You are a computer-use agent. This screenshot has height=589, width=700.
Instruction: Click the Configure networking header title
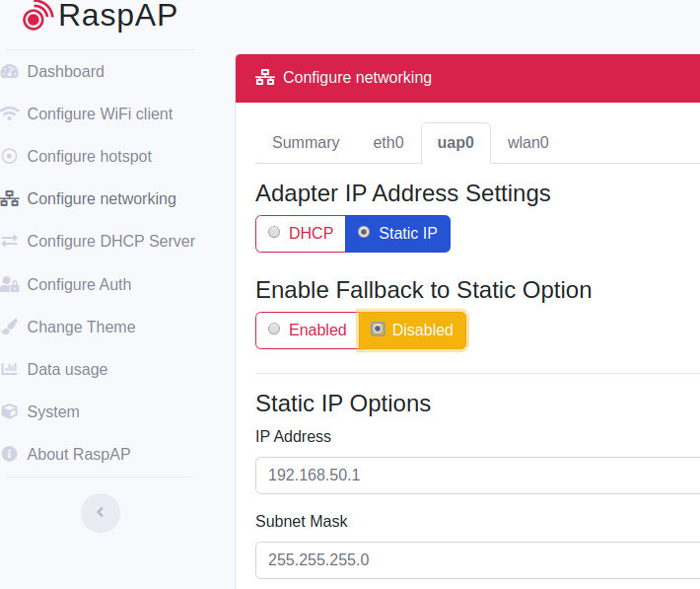tap(357, 78)
